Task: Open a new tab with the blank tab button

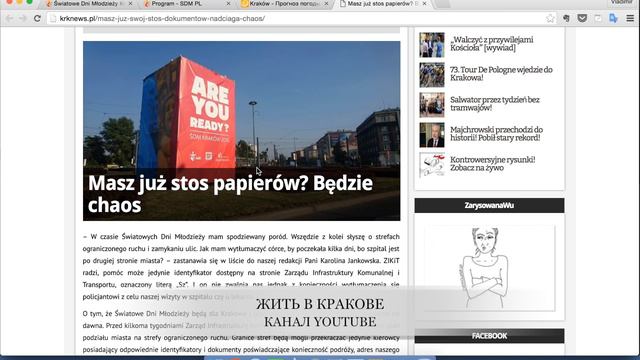Action: coord(442,4)
